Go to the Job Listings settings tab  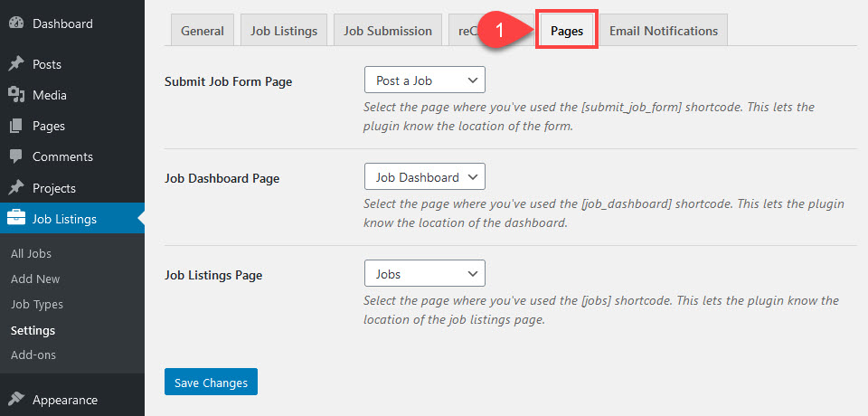click(x=284, y=31)
